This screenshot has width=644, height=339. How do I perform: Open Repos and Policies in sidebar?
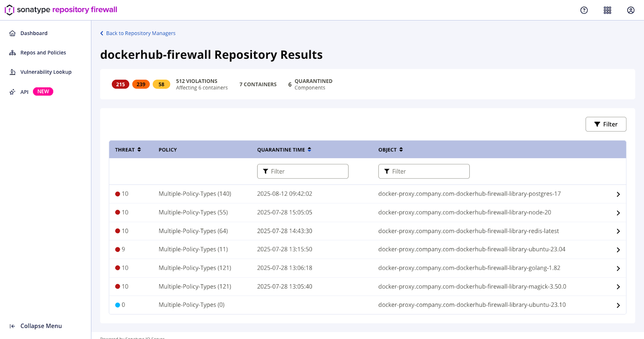pos(43,53)
